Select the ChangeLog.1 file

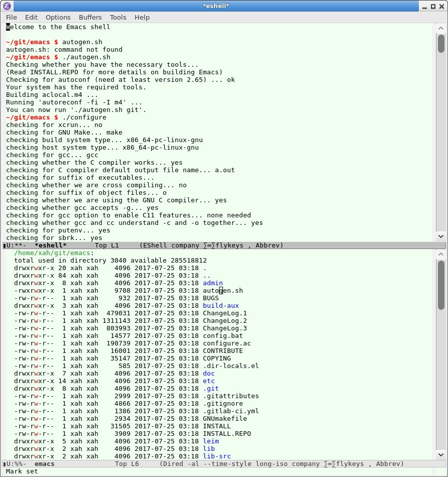(x=225, y=313)
